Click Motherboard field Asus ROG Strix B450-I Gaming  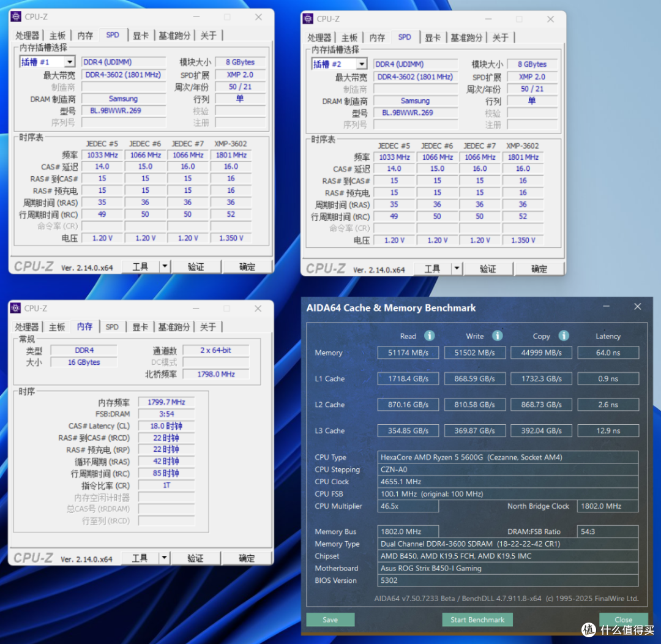(x=507, y=568)
